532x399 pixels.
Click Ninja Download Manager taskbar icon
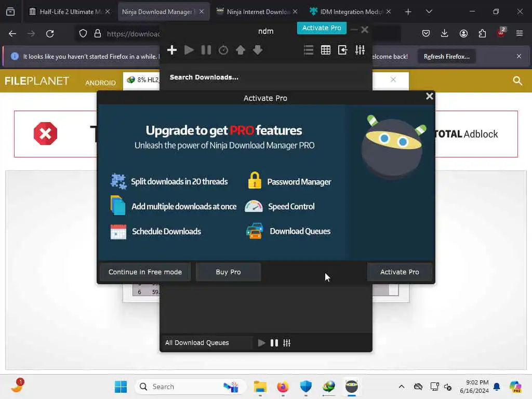coord(352,387)
